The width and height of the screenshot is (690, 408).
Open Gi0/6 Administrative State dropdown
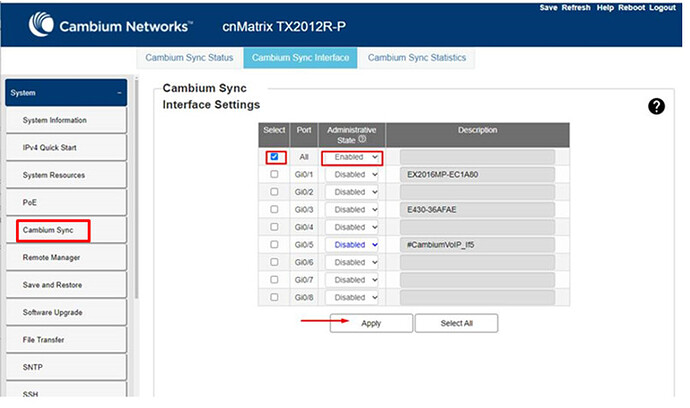point(352,263)
